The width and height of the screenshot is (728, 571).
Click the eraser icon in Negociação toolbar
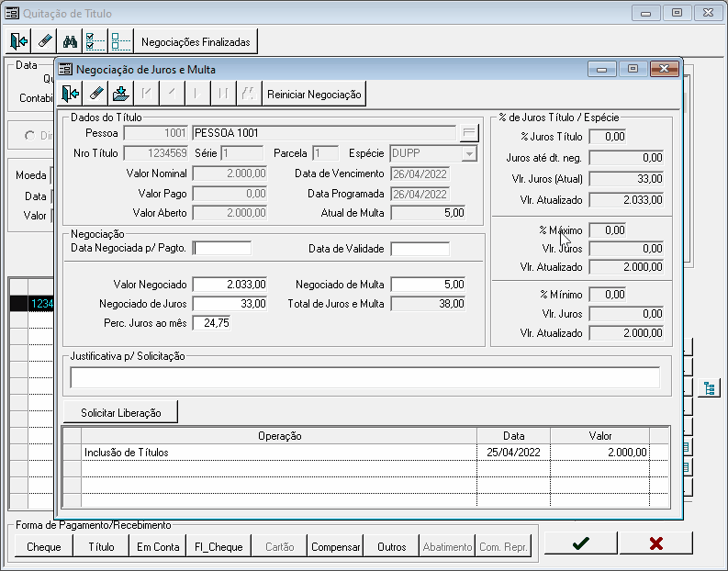96,94
